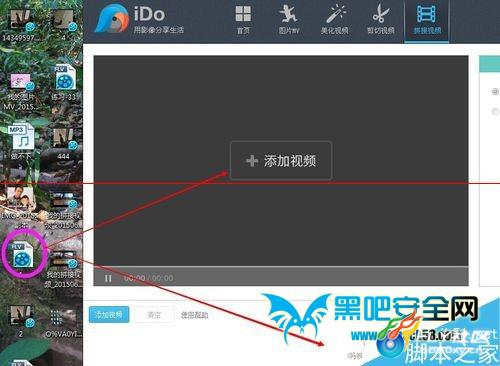This screenshot has width=500, height=366.
Task: Open the 使用帮助 help link
Action: pyautogui.click(x=194, y=315)
